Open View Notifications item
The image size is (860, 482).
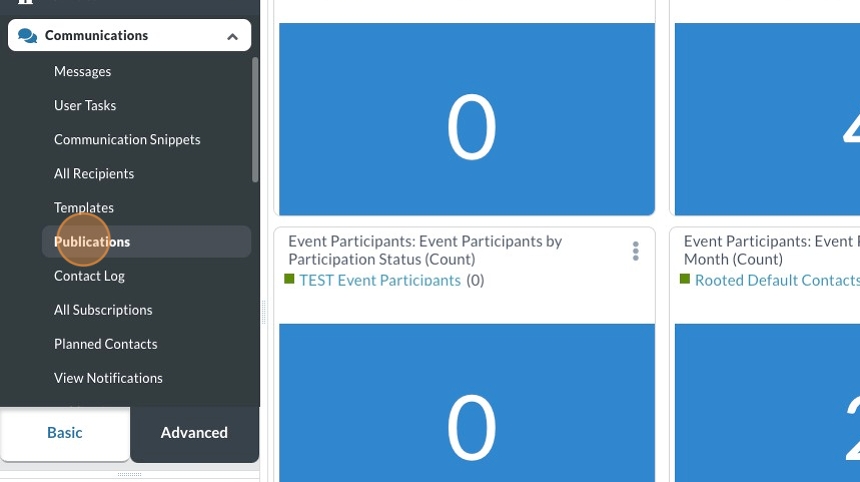coord(108,378)
